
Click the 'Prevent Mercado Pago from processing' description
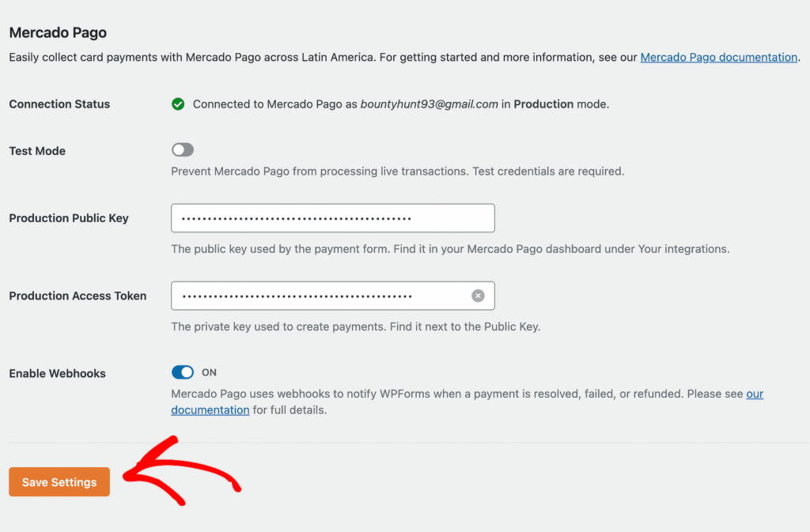(398, 172)
